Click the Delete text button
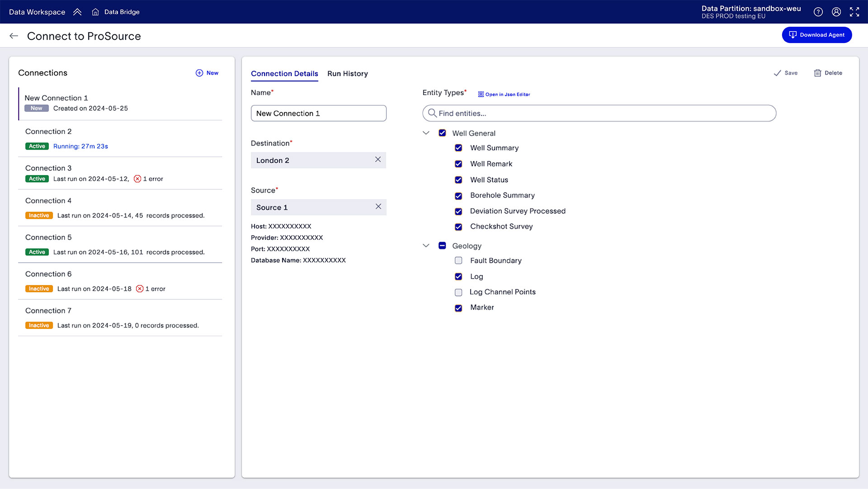This screenshot has height=489, width=868. 833,73
